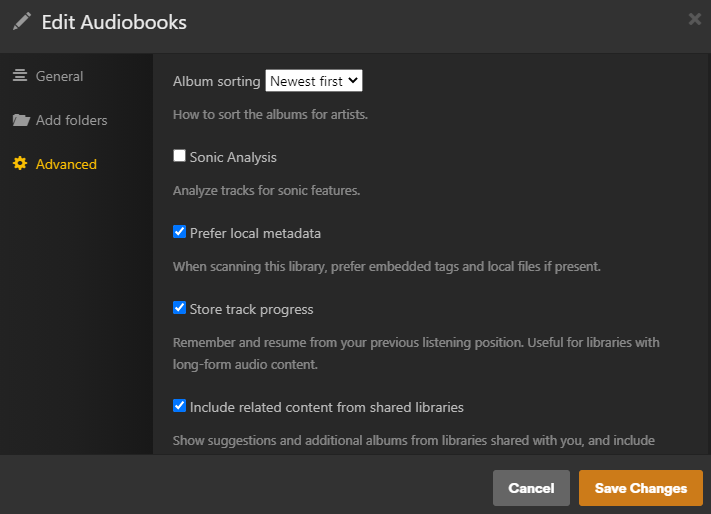Open the Add folders tab
711x514 pixels.
coord(71,120)
